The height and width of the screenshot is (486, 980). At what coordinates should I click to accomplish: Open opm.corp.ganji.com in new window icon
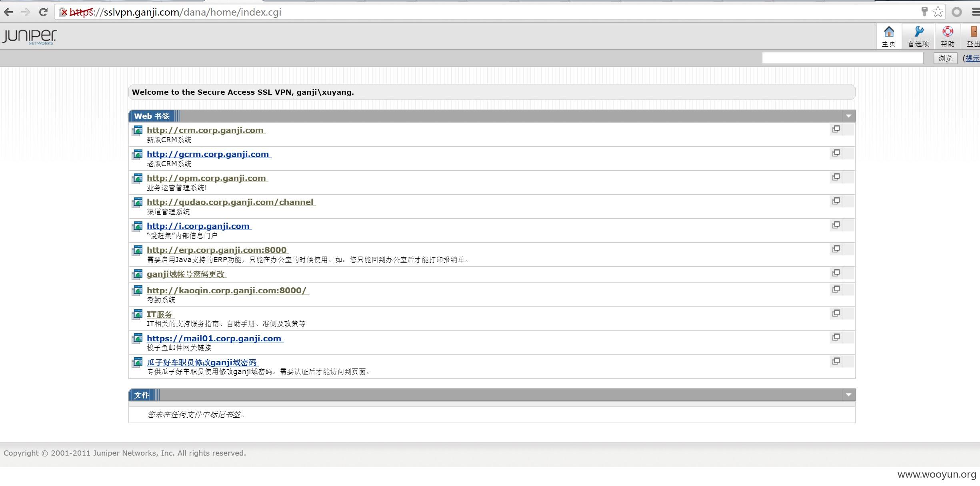tap(836, 177)
